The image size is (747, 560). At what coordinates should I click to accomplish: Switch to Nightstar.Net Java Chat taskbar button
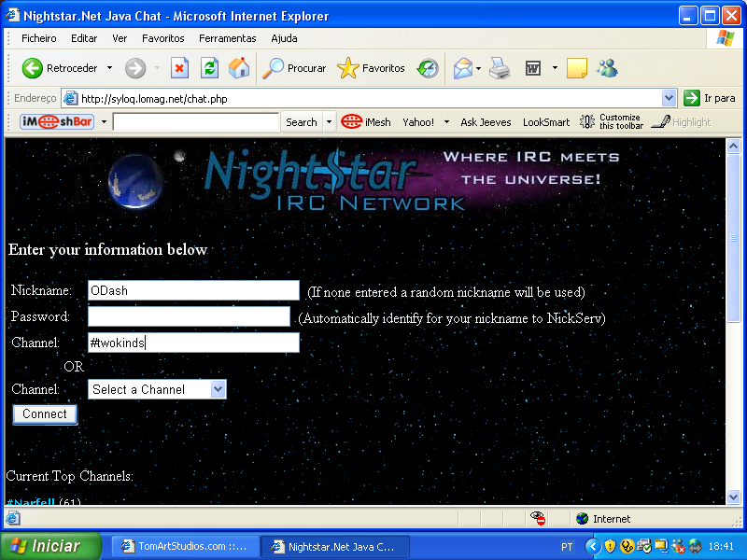(x=335, y=546)
